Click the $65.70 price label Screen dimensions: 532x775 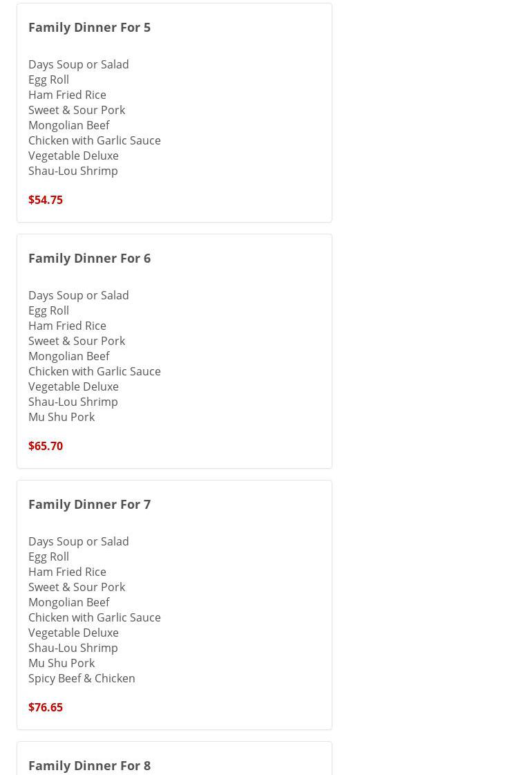pyautogui.click(x=46, y=446)
